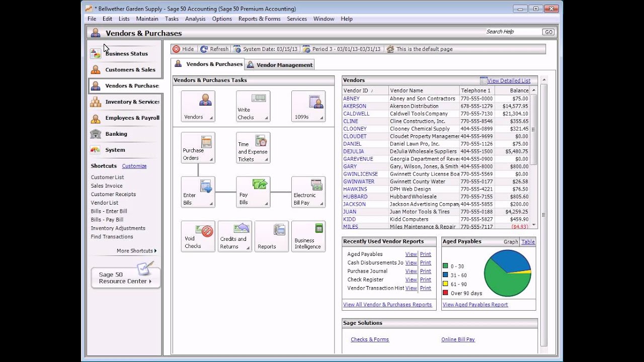Open the Maintain menu
644x362 pixels.
pyautogui.click(x=147, y=19)
